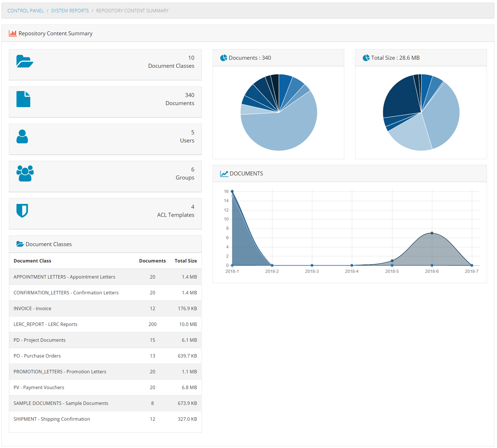Select CONFIRMATION_LETTERS - Confirmation Letters row
The height and width of the screenshot is (448, 497).
(105, 293)
